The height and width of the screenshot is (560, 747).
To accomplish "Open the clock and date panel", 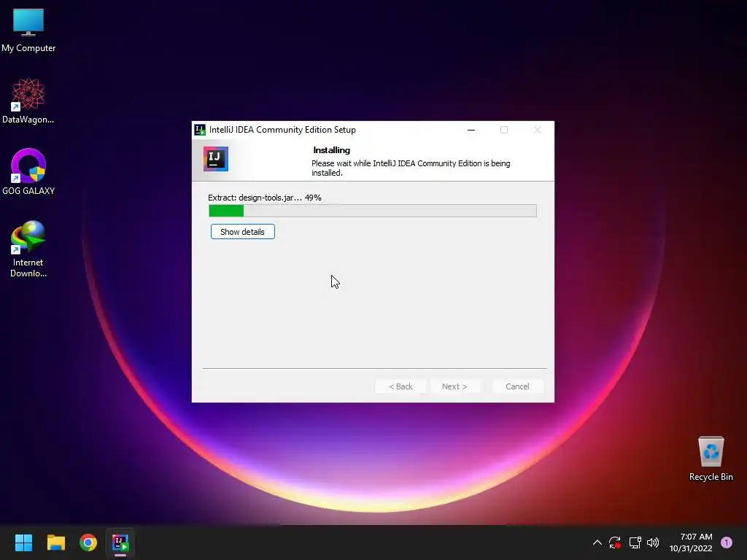I will click(691, 542).
